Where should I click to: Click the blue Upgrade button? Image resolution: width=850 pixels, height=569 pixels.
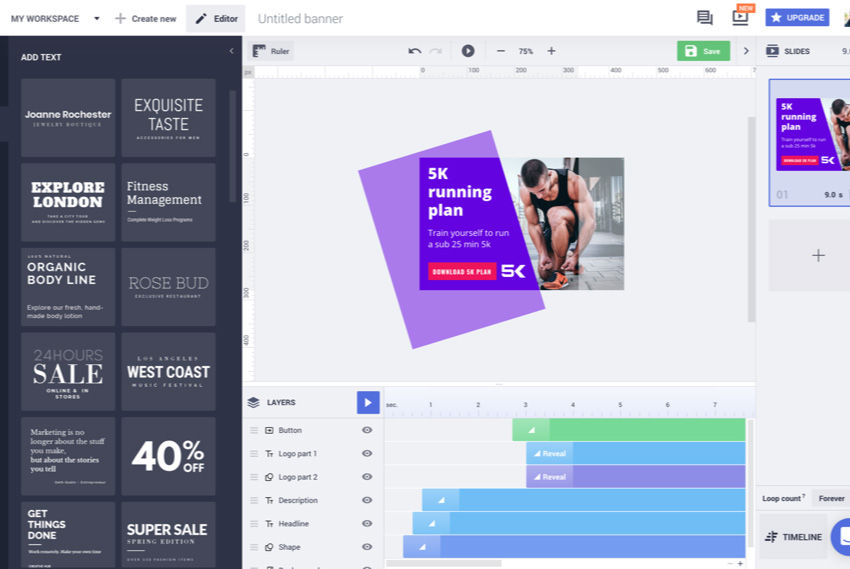coord(797,18)
